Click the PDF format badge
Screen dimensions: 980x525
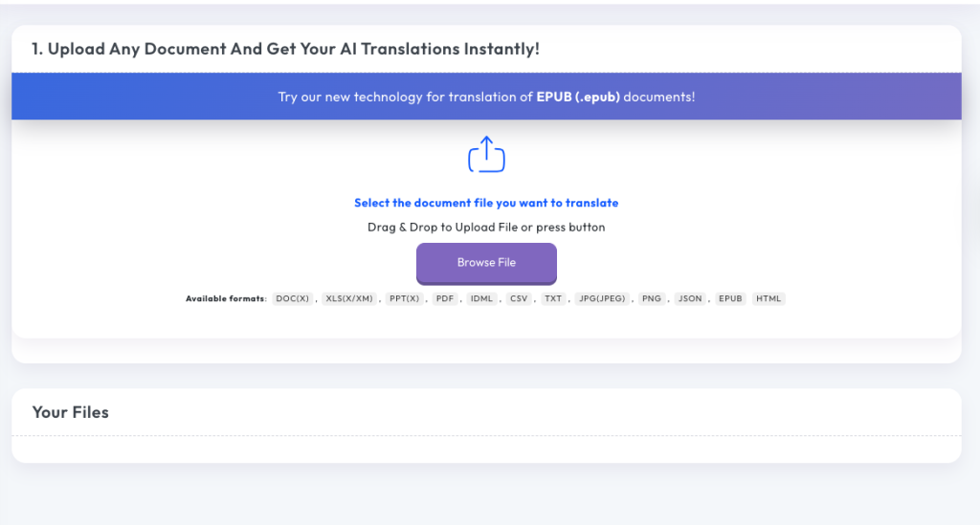point(445,299)
